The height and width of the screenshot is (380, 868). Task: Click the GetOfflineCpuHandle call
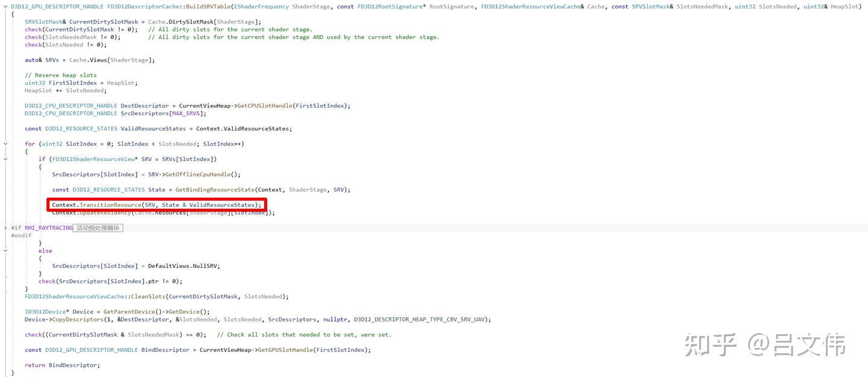click(x=198, y=174)
